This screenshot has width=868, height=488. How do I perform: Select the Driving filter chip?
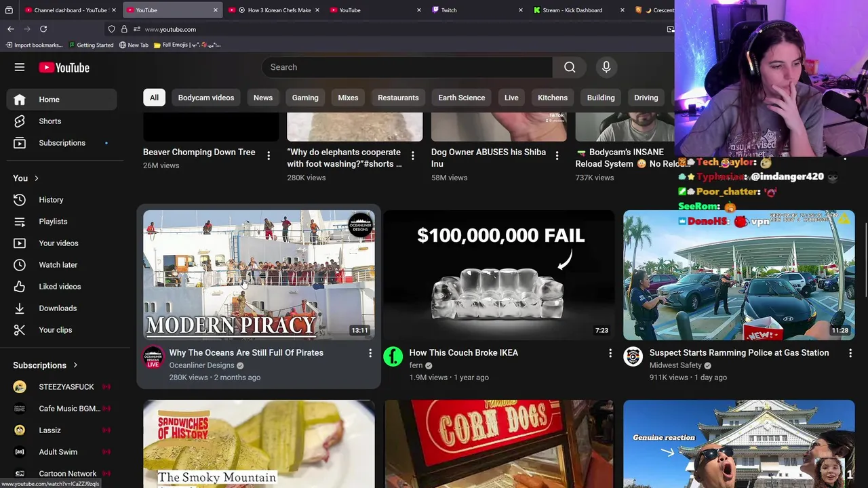coord(646,98)
